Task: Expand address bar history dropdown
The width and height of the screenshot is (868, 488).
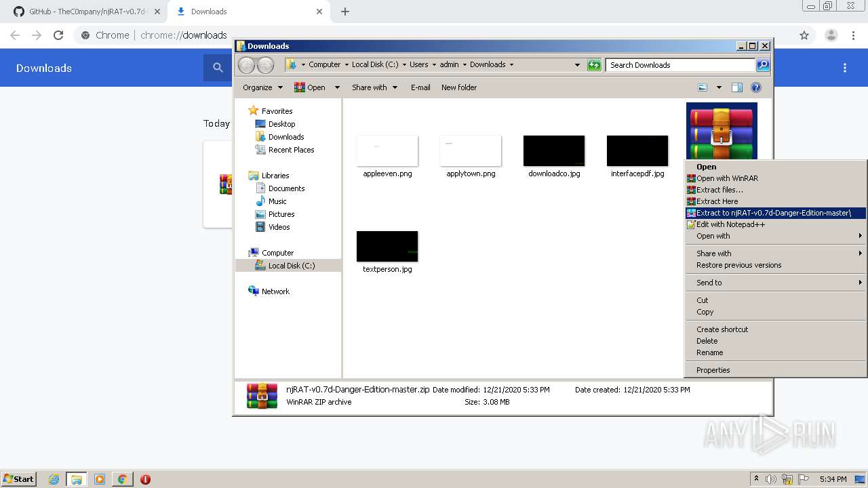Action: [x=577, y=65]
